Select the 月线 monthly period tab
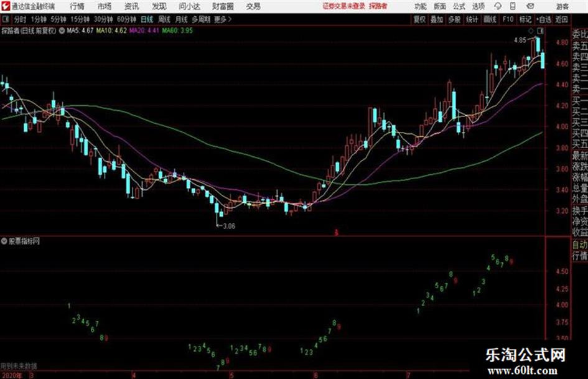Screen dimensions: 588x379 tap(182, 19)
